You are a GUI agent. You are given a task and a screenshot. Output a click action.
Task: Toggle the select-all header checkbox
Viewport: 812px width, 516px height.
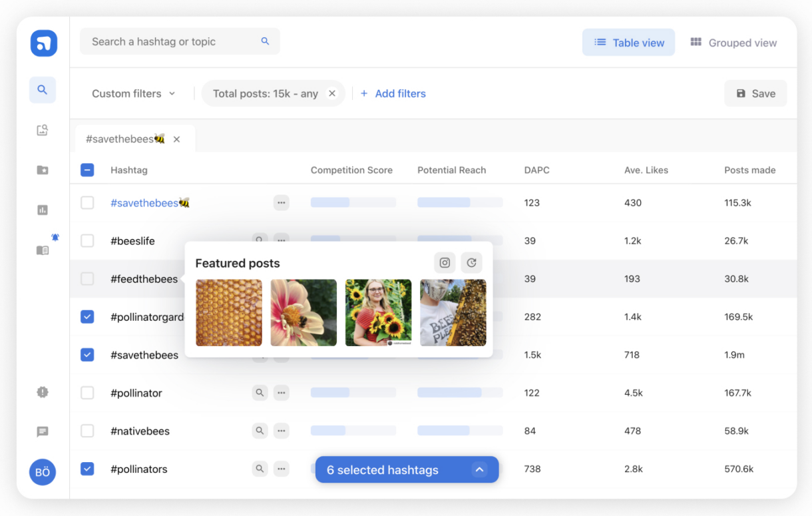click(x=87, y=170)
